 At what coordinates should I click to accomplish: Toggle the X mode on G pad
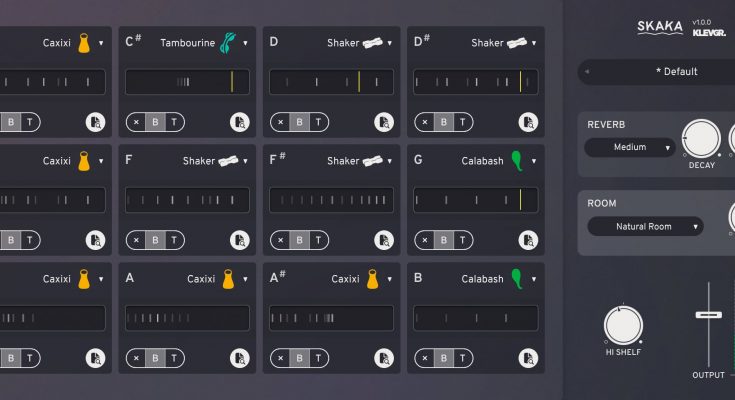pyautogui.click(x=424, y=240)
